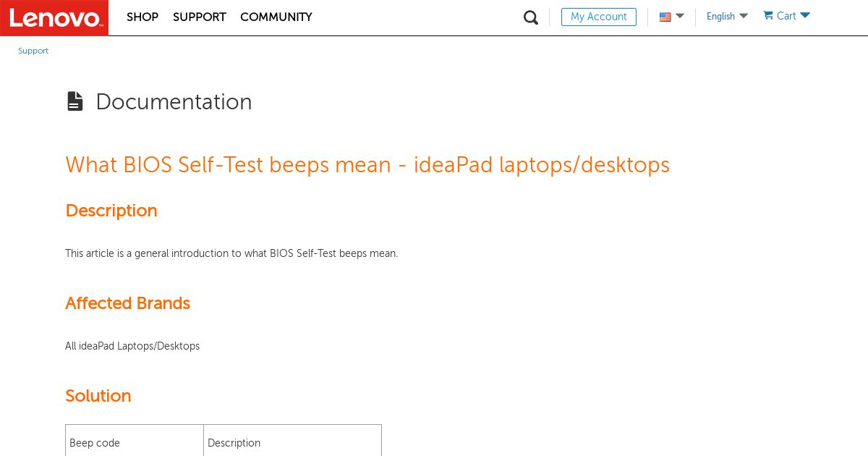Screen dimensions: 868x456
Task: Click the Solution section heading
Action: click(98, 396)
